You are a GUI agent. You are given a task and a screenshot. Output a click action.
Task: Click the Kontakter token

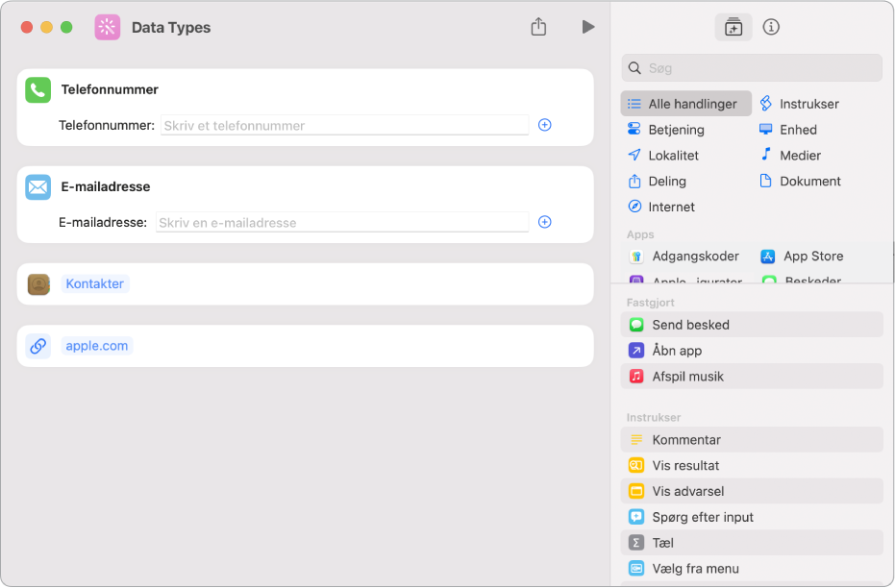pyautogui.click(x=95, y=283)
